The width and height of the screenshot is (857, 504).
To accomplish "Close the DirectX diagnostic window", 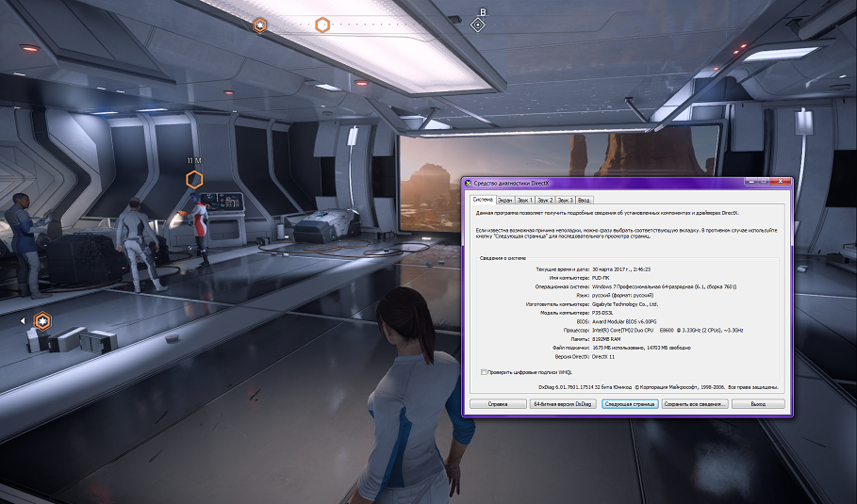I will click(781, 182).
